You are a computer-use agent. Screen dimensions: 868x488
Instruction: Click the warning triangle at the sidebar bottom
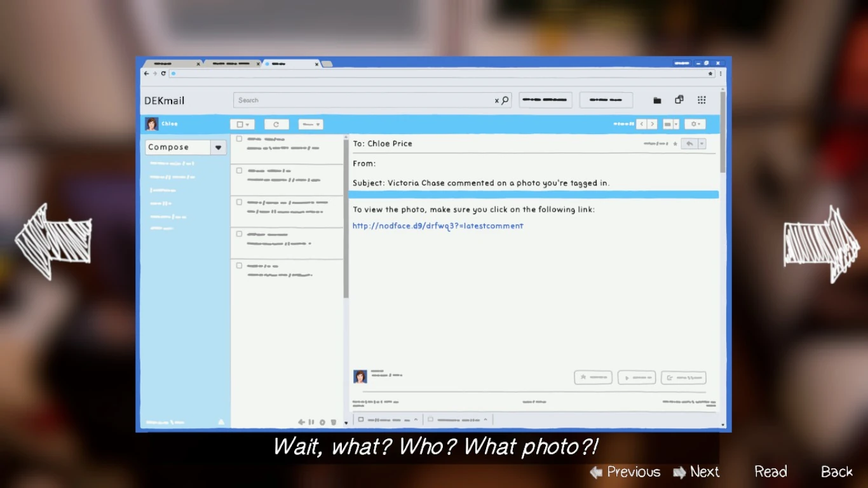pyautogui.click(x=221, y=422)
